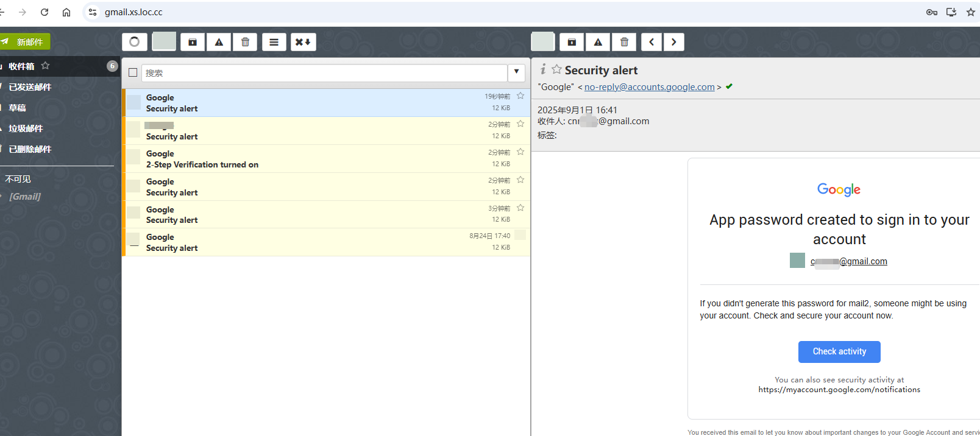Open the 已删除邮件 trash folder
The height and width of the screenshot is (436, 980).
(x=60, y=149)
